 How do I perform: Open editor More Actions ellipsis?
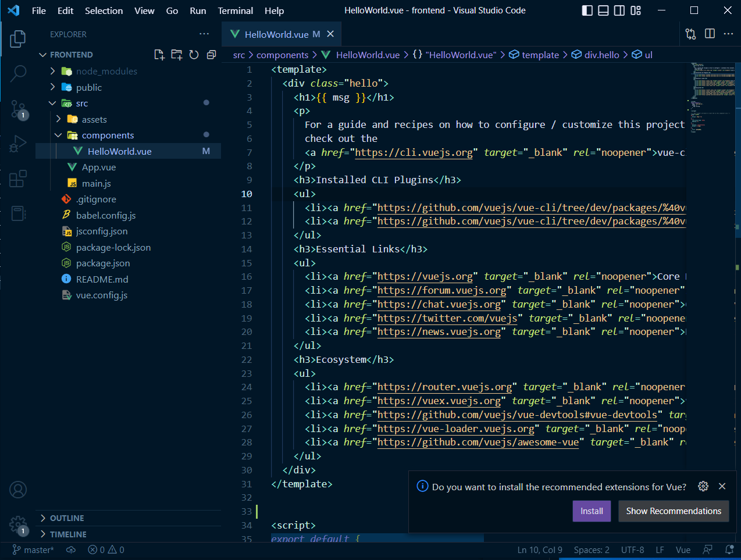[728, 34]
